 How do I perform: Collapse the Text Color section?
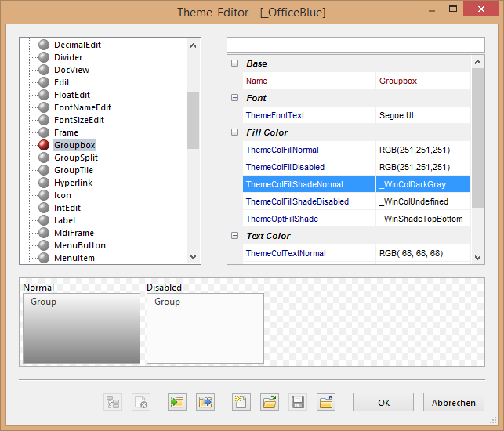(x=234, y=236)
